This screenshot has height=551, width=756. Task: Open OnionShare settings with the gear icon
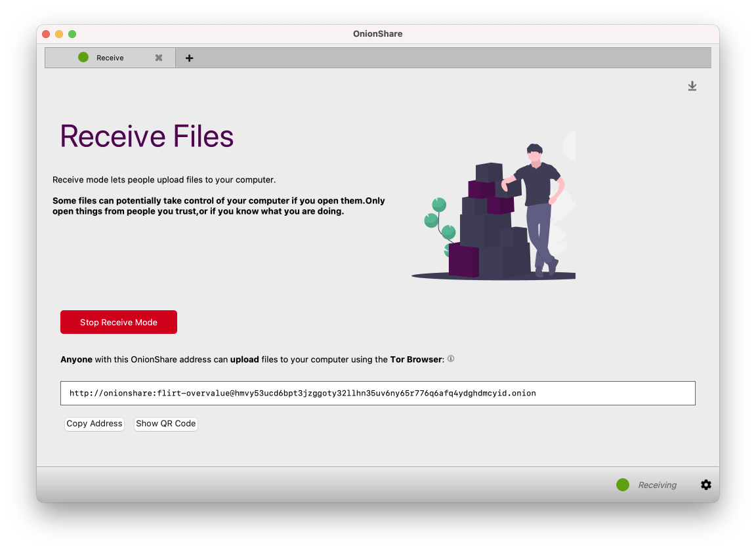pos(706,485)
